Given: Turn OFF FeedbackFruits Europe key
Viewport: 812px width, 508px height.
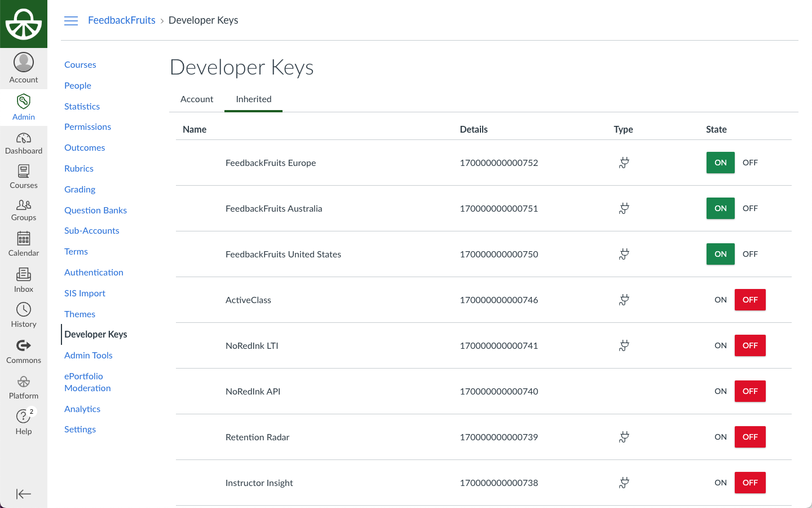Looking at the screenshot, I should [750, 163].
